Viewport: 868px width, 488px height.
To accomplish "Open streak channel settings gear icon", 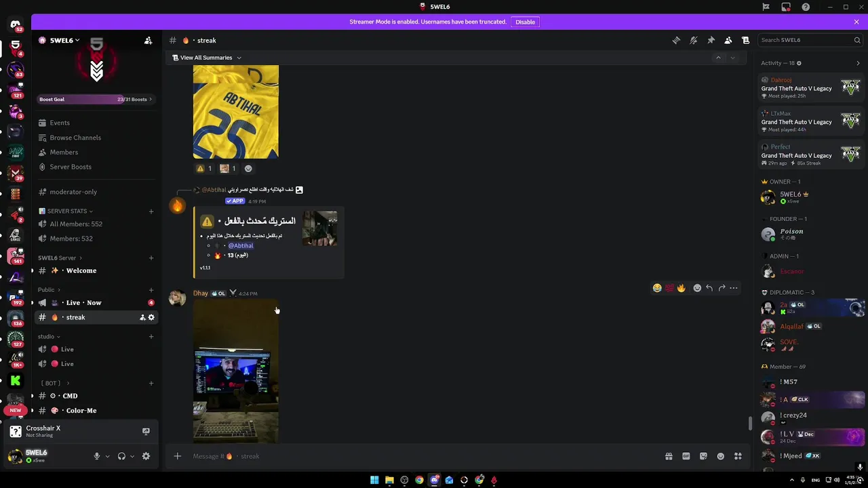I will tap(151, 317).
